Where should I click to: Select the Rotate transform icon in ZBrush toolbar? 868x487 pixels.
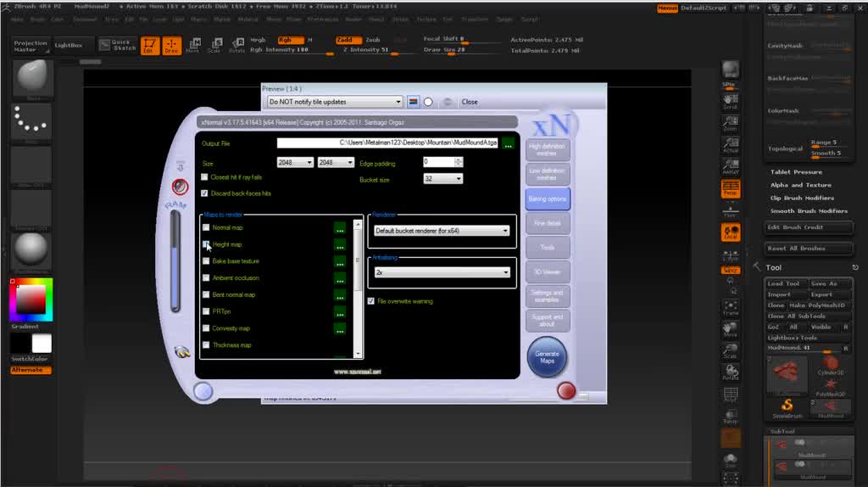237,46
